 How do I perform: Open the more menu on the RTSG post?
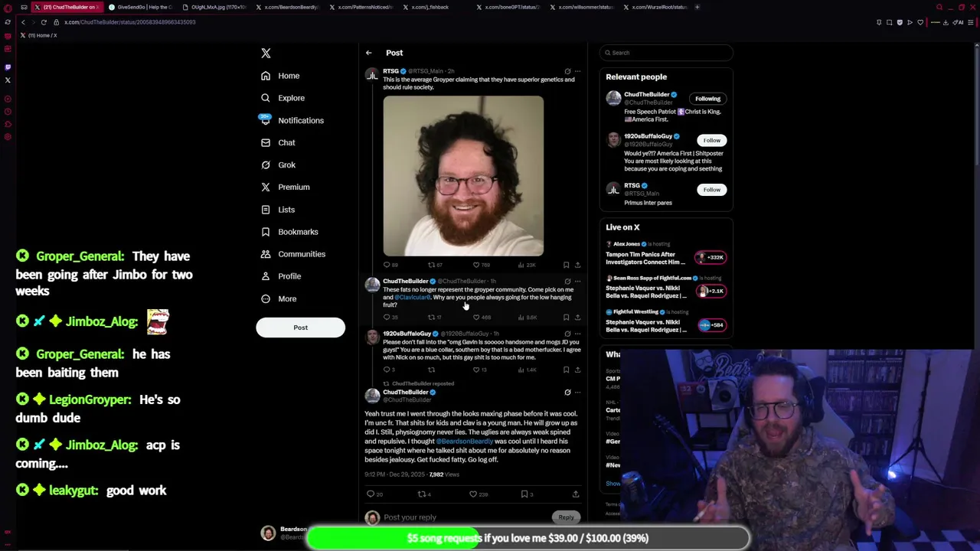pyautogui.click(x=577, y=71)
